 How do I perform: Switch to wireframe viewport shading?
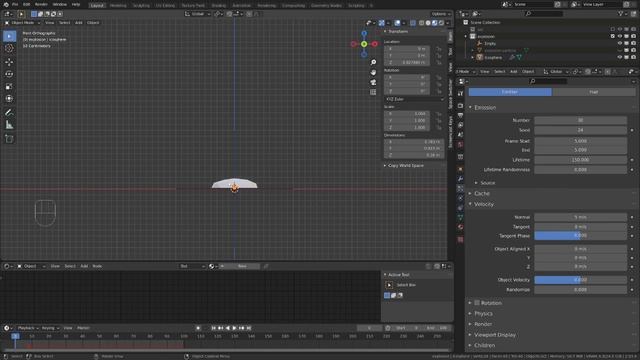tap(422, 23)
